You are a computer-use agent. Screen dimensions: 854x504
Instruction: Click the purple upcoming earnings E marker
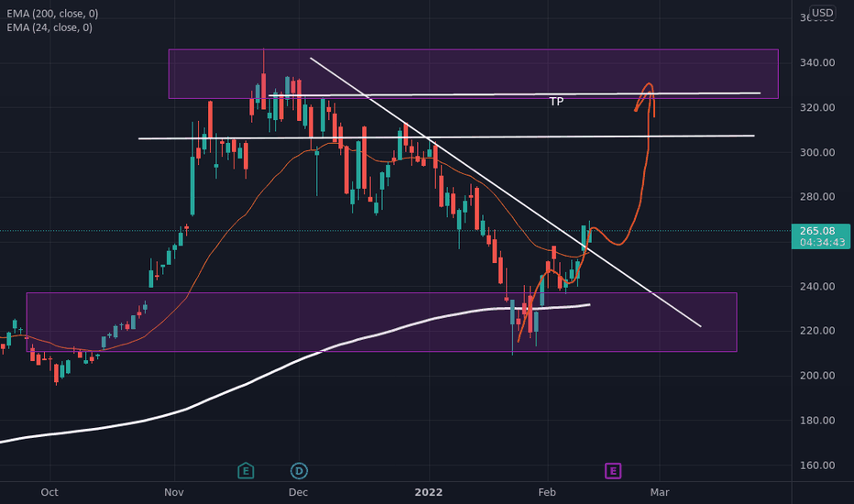pos(613,471)
